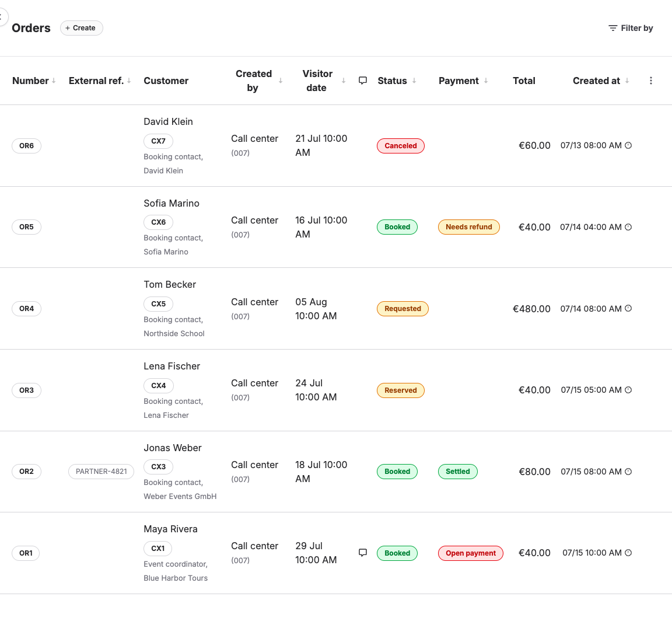672x642 pixels.
Task: Click the clock icon for 07/14 04:00 AM
Action: (628, 227)
